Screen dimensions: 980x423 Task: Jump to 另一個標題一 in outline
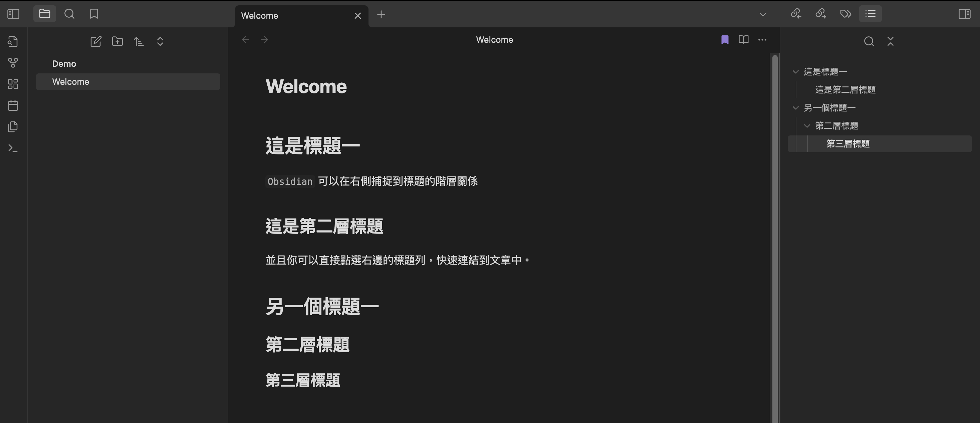click(x=829, y=108)
